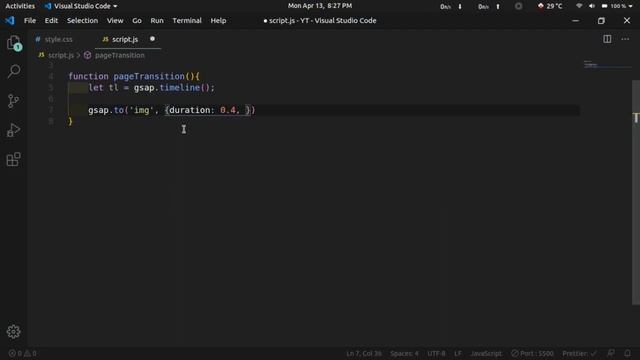This screenshot has width=640, height=360.
Task: Click the battery 100 % indicator
Action: (x=614, y=6)
